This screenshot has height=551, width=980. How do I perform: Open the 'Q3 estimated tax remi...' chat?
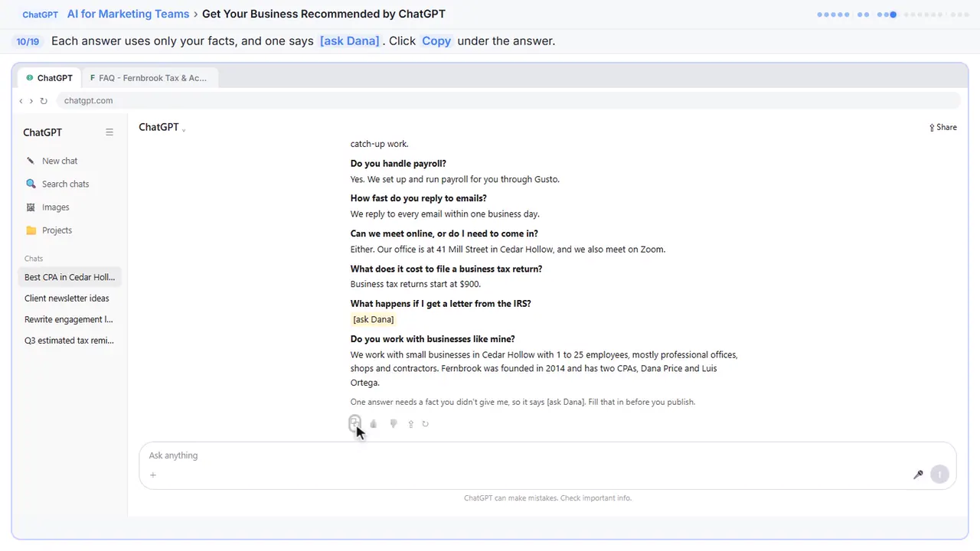[70, 341]
